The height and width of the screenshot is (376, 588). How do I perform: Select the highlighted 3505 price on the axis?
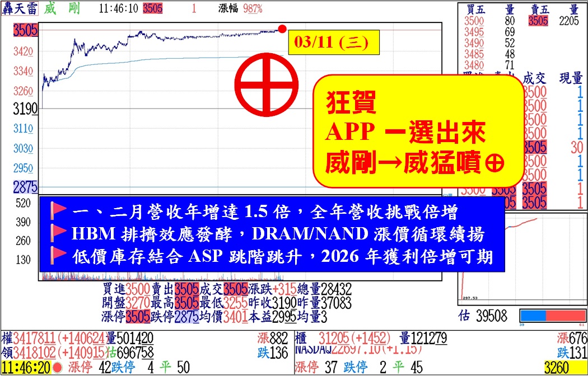pyautogui.click(x=27, y=31)
